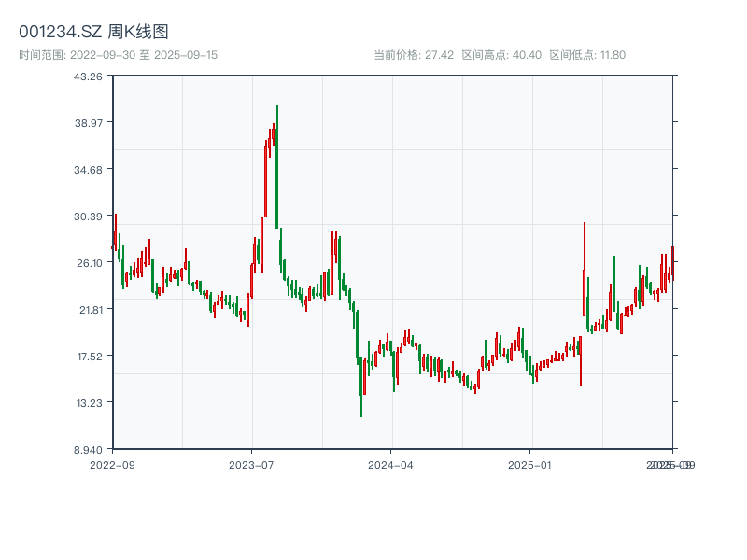Click the 当前价格: 27.42 value
This screenshot has width=747, height=560.
pyautogui.click(x=414, y=55)
